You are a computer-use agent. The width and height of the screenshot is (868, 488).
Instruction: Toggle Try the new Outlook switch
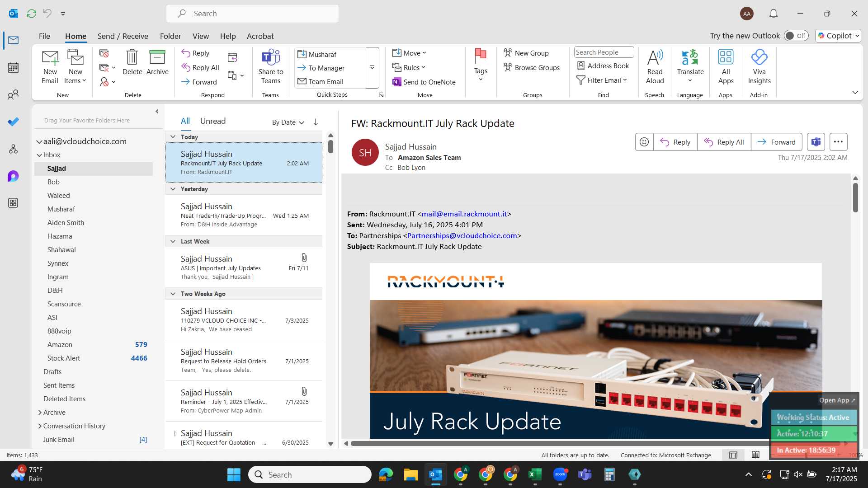796,36
